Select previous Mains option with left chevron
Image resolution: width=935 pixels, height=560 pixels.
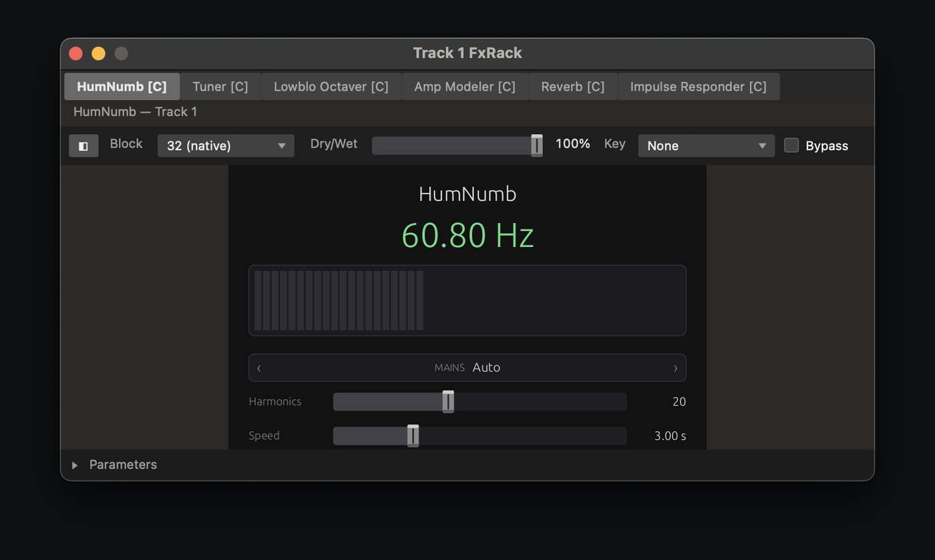pyautogui.click(x=259, y=368)
